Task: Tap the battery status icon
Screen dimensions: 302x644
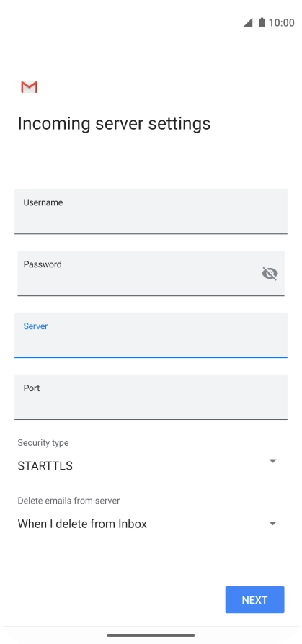Action: click(262, 22)
